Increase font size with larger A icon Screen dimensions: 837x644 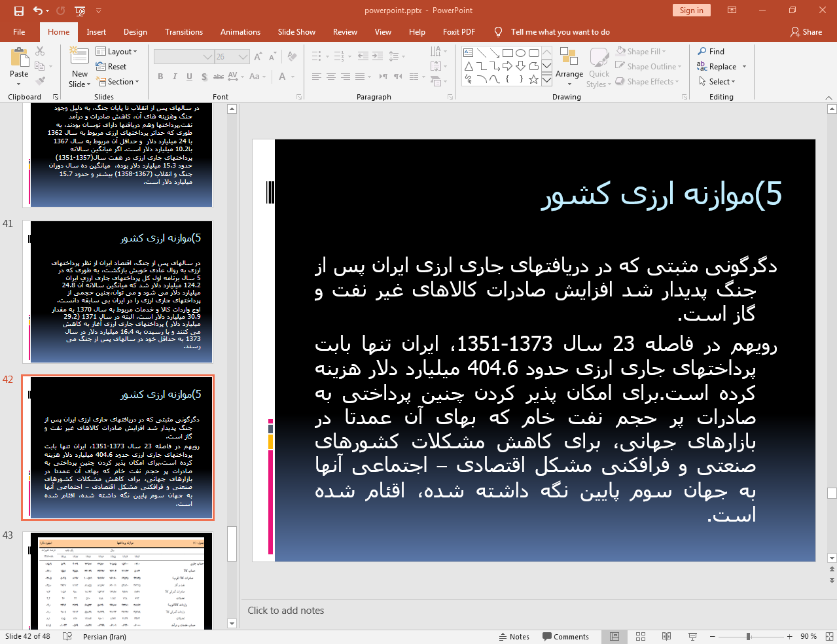pos(258,57)
